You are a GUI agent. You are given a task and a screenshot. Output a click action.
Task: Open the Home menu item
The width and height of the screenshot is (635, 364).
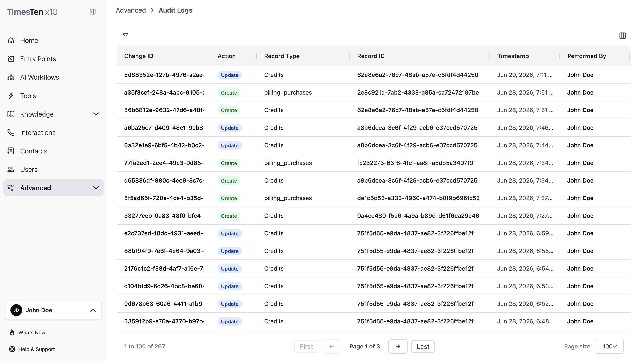pyautogui.click(x=53, y=40)
